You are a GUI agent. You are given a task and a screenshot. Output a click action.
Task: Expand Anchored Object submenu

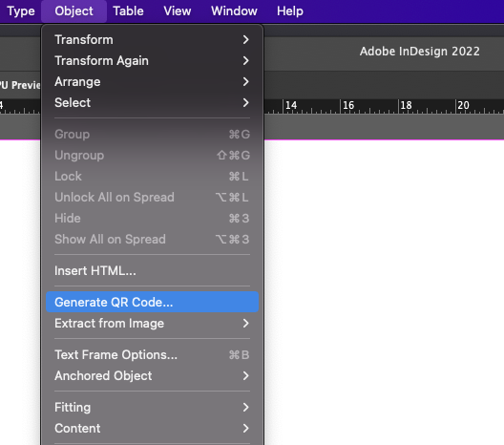point(152,375)
